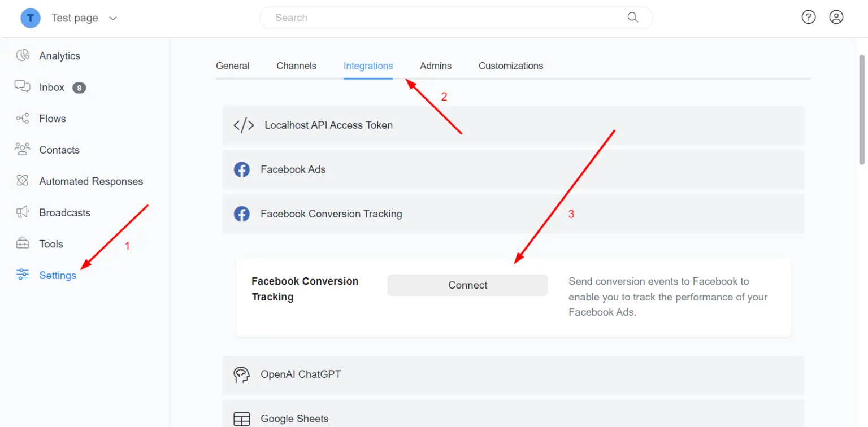The width and height of the screenshot is (868, 427).
Task: Click the Inbox chat bubbles icon
Action: click(x=23, y=86)
